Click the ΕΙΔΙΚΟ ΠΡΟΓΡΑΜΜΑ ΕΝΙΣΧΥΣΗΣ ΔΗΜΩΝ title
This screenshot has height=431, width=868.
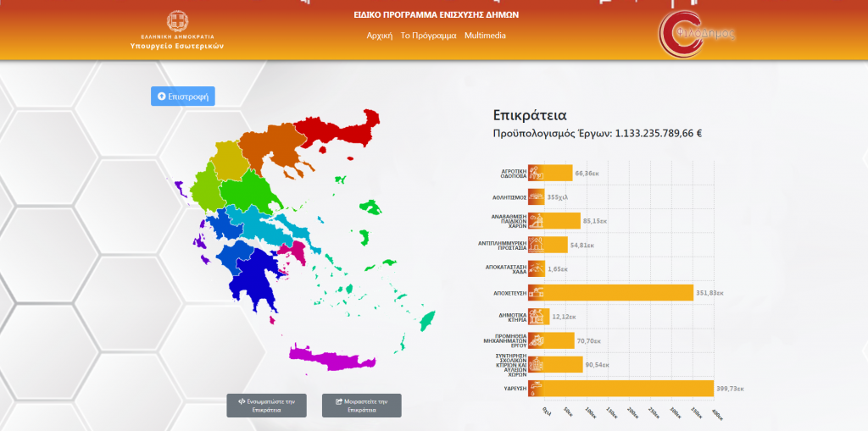coord(437,15)
